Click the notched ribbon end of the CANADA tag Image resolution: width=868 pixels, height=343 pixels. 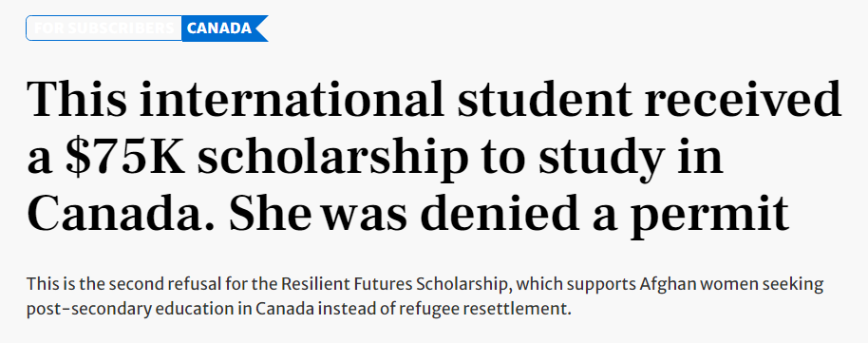pyautogui.click(x=262, y=29)
